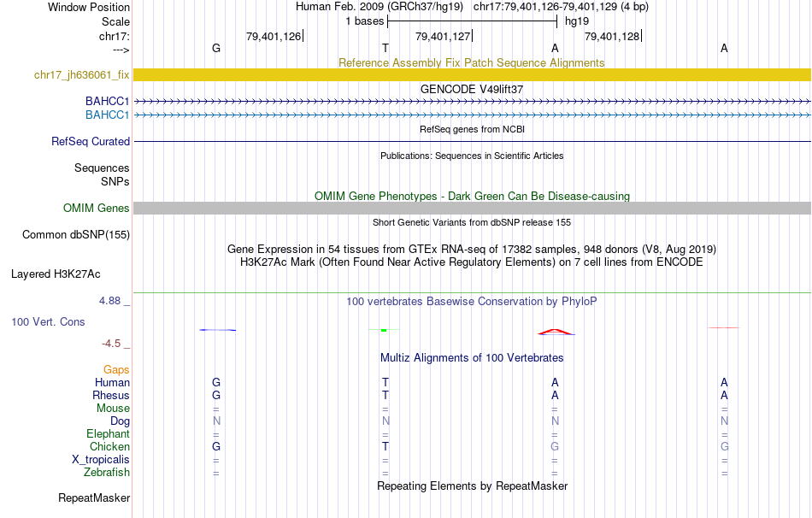This screenshot has width=812, height=518.
Task: Click the T base in the reference sequence row
Action: click(x=385, y=48)
